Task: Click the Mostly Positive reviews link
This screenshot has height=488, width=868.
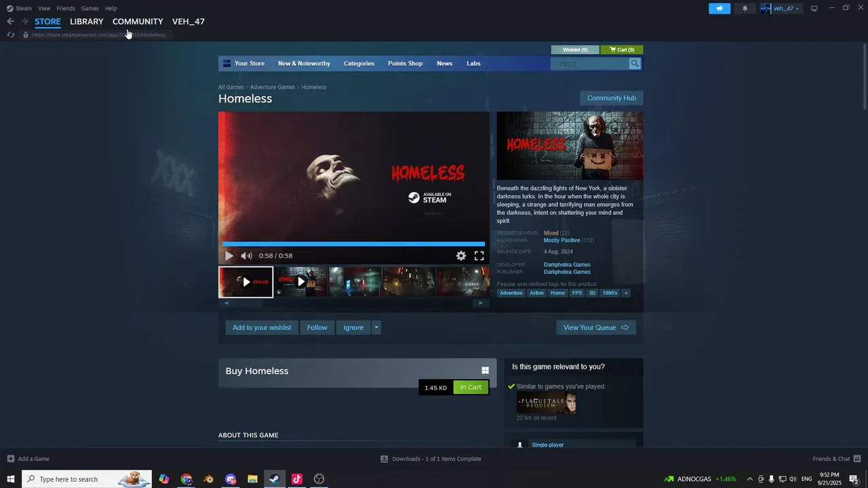Action: pyautogui.click(x=561, y=240)
